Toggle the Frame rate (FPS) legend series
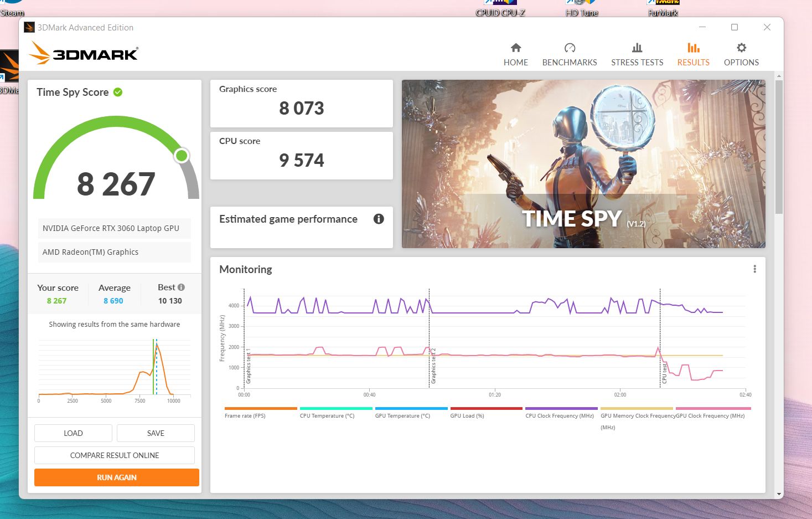 261,413
